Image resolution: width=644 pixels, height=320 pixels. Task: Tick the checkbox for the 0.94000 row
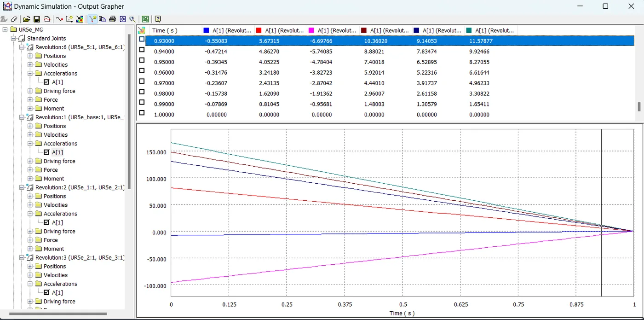(x=142, y=50)
